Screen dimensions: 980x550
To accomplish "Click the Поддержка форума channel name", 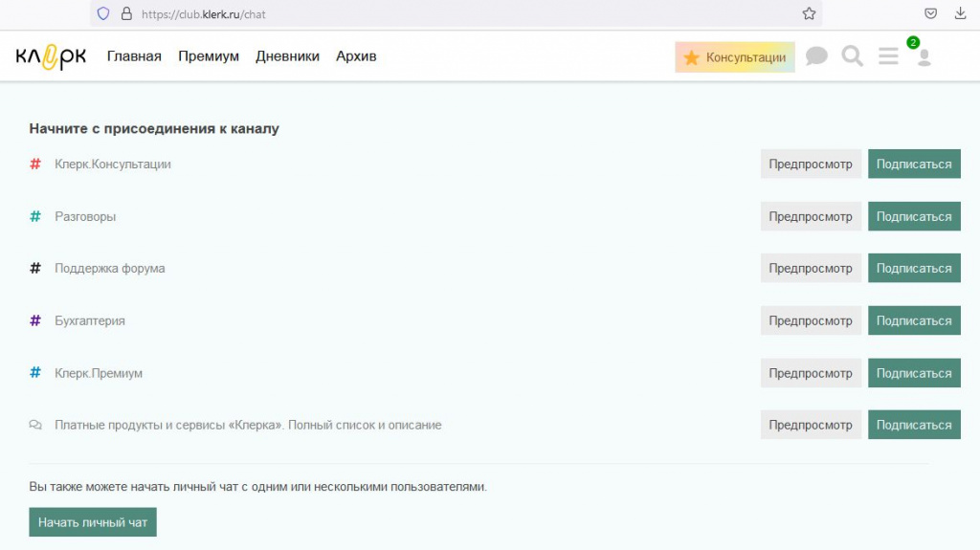I will click(109, 268).
